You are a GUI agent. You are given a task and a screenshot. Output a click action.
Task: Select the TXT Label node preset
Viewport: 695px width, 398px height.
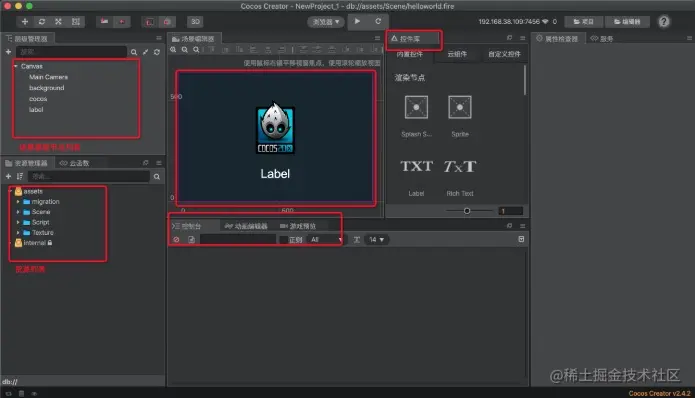[416, 178]
